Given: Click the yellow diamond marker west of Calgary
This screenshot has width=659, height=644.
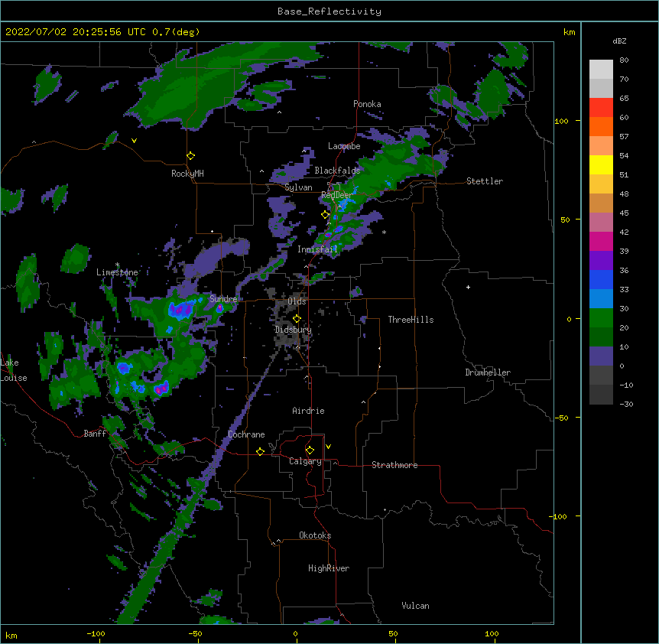Looking at the screenshot, I should (260, 451).
